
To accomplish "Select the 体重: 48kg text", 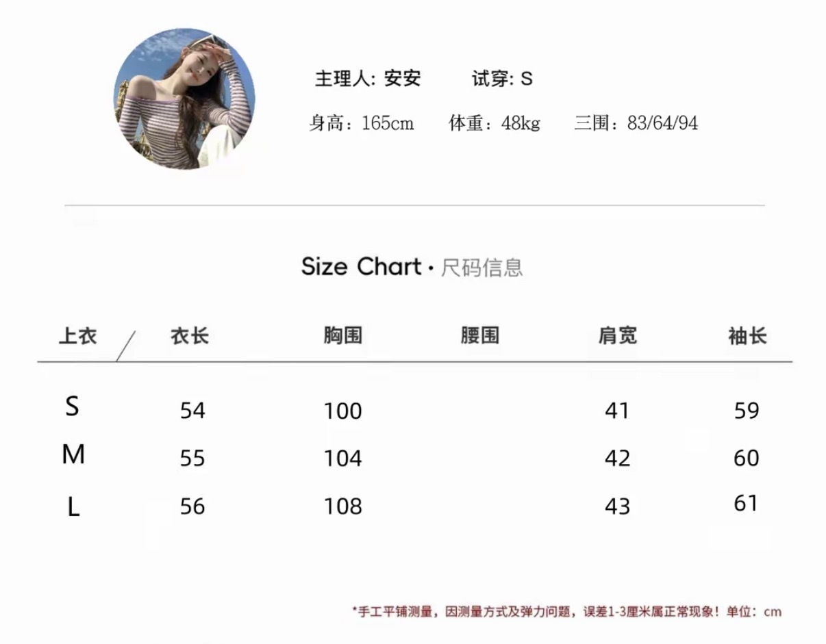I will click(x=495, y=123).
